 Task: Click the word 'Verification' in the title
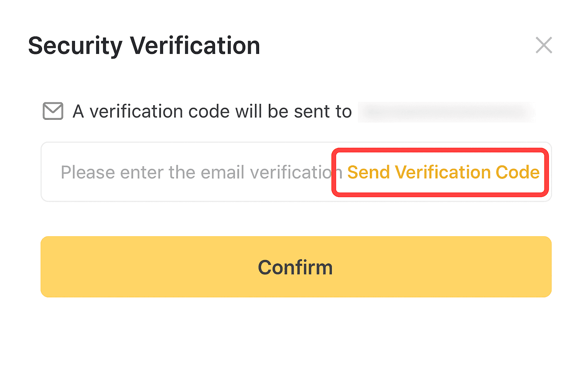pyautogui.click(x=195, y=46)
